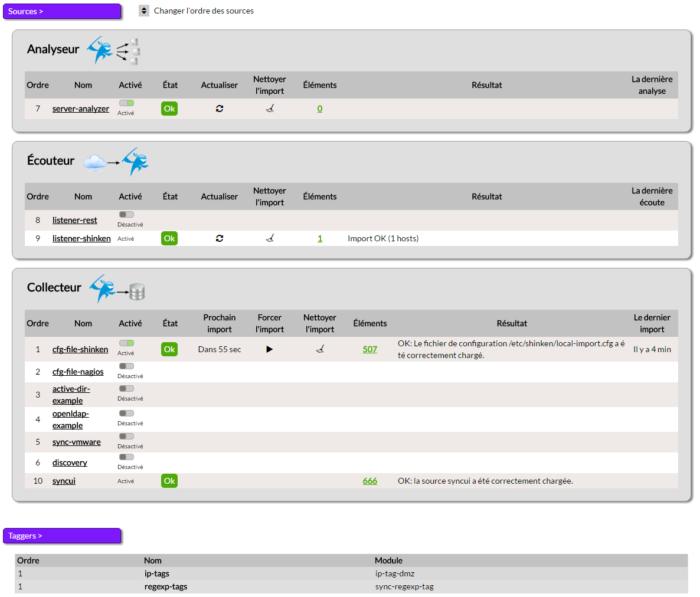Clean the import of cfg-file-shinken
This screenshot has width=700, height=597.
click(320, 349)
